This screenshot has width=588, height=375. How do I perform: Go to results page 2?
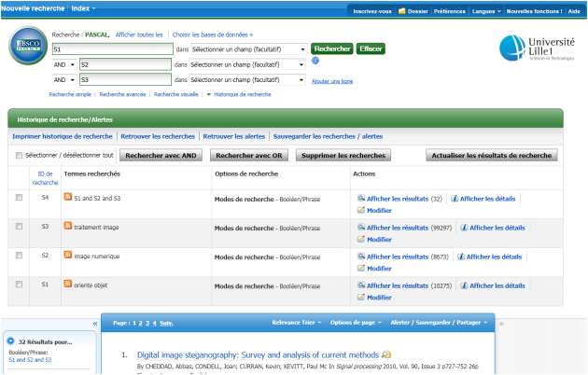click(x=141, y=323)
